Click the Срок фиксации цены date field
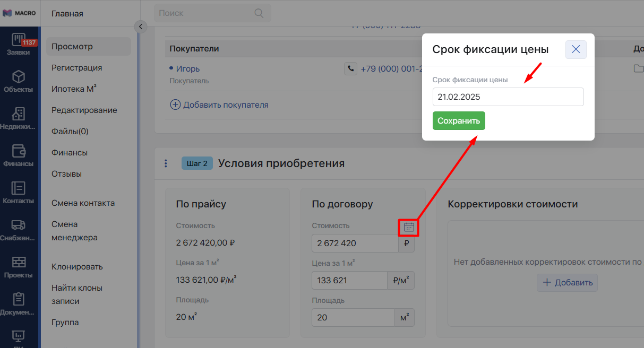The height and width of the screenshot is (348, 644). (x=508, y=97)
